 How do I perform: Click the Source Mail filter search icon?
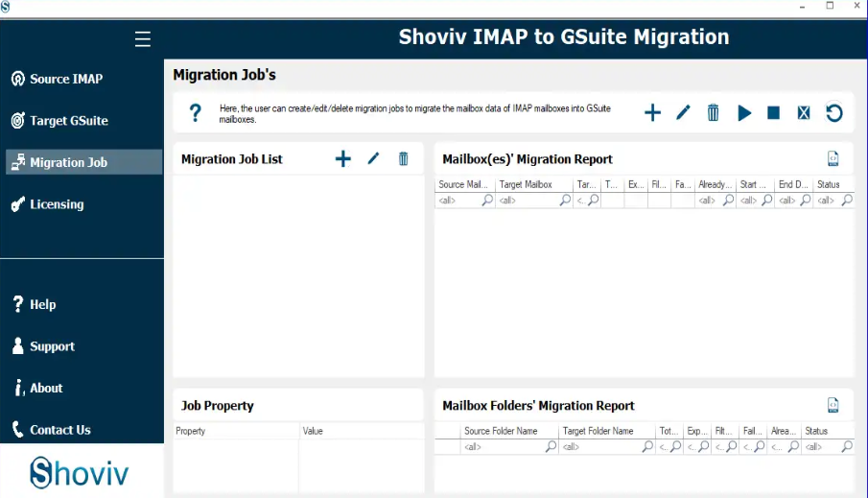pyautogui.click(x=487, y=200)
